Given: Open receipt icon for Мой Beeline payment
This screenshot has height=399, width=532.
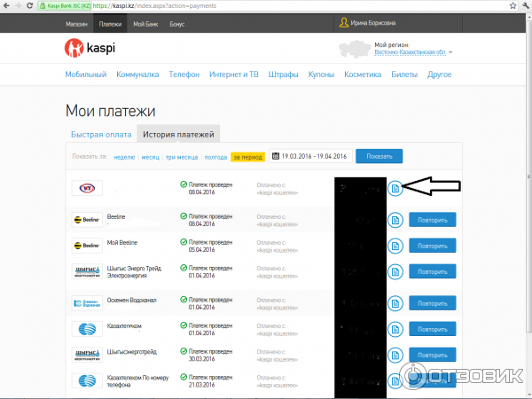Looking at the screenshot, I should coord(395,245).
